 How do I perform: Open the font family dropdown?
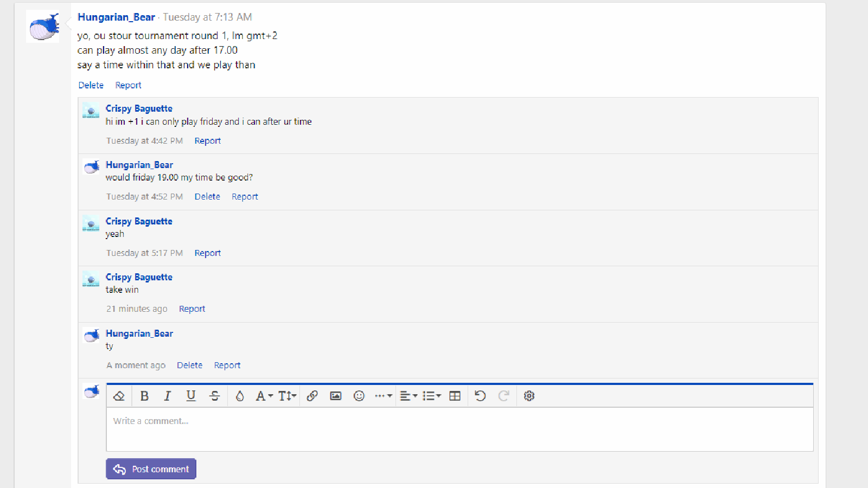(x=264, y=396)
